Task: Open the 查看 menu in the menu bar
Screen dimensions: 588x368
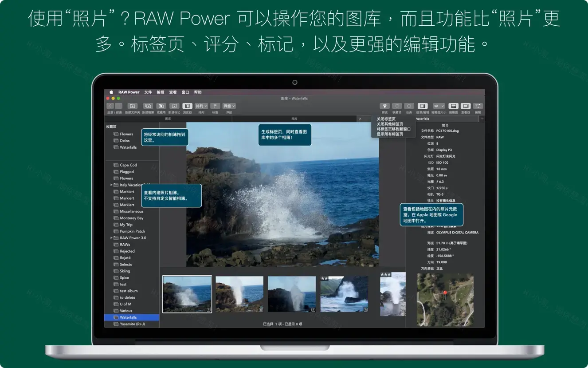Action: (x=173, y=92)
